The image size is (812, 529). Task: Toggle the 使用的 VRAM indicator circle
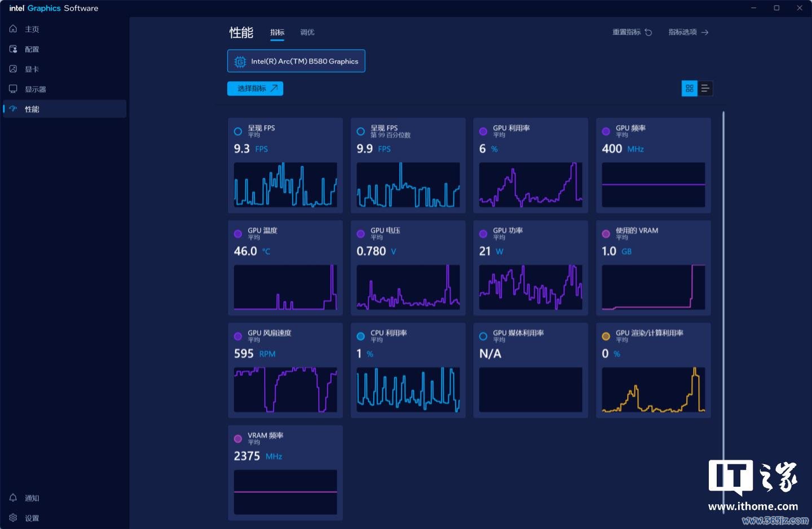coord(606,234)
